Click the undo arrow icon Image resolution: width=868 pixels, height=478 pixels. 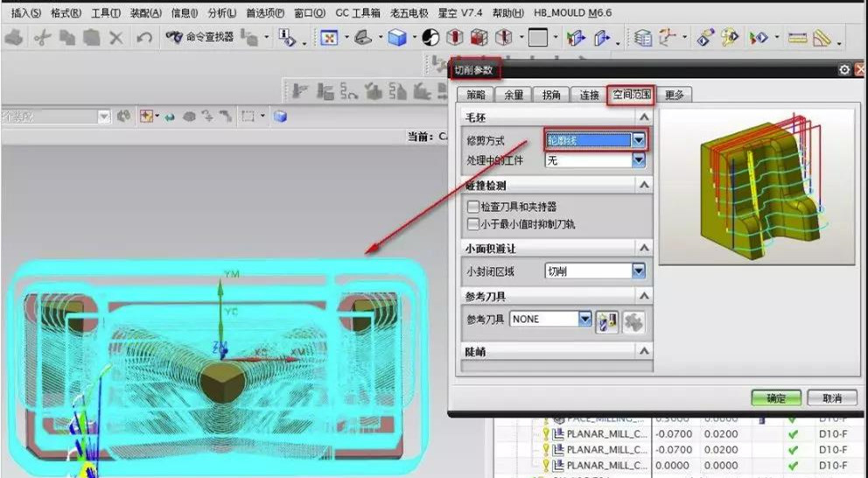coord(145,38)
